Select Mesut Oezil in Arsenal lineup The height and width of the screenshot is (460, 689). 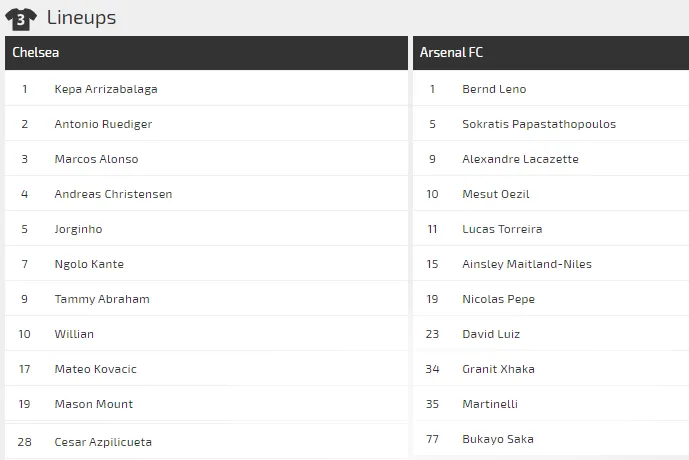[x=496, y=194]
